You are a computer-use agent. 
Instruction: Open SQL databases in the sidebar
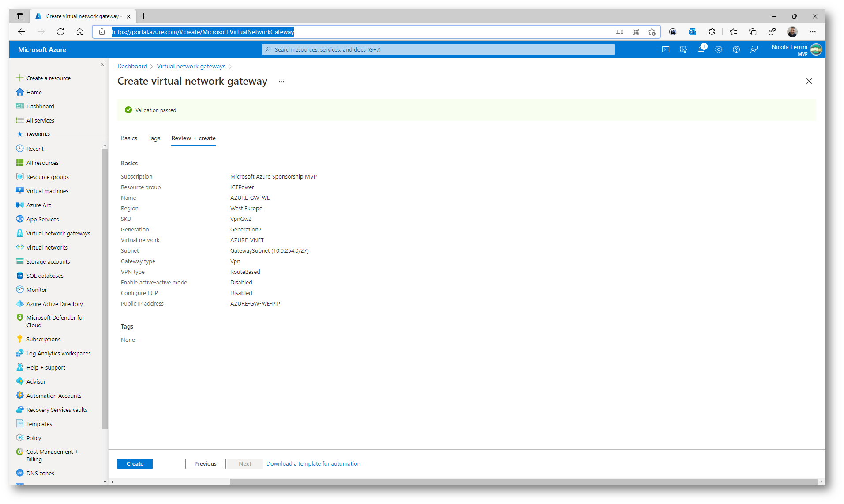point(45,276)
